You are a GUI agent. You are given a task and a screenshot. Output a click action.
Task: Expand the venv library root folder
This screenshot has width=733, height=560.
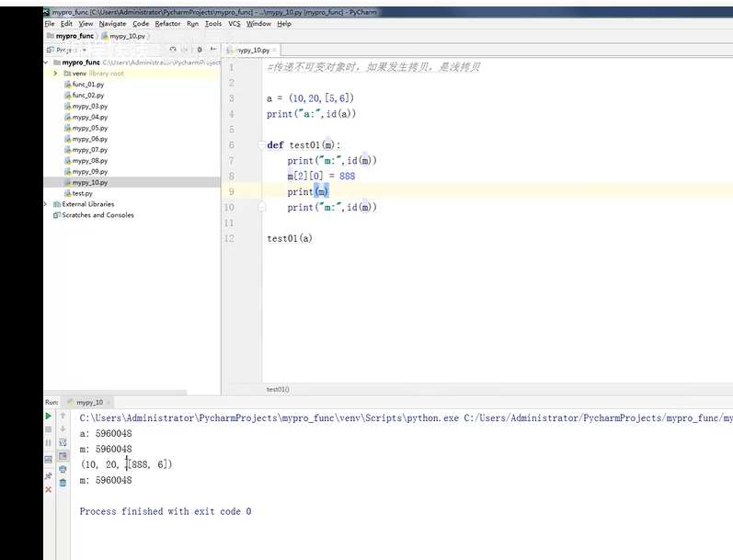(55, 74)
